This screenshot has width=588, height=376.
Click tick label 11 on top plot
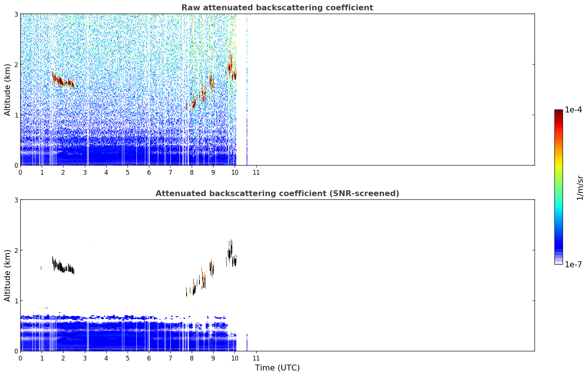tap(256, 173)
